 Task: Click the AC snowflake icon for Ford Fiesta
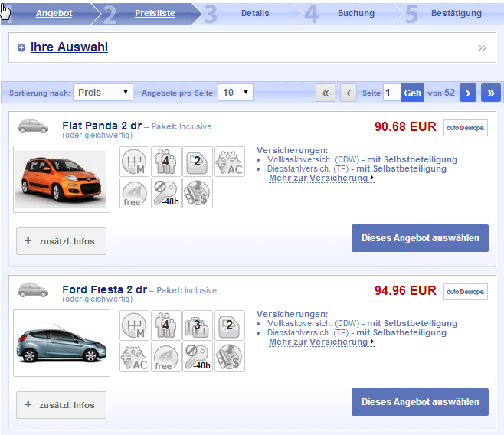[134, 357]
